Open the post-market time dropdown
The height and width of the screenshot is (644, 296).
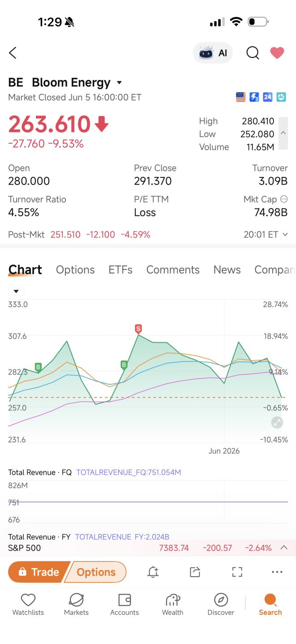[x=285, y=234]
